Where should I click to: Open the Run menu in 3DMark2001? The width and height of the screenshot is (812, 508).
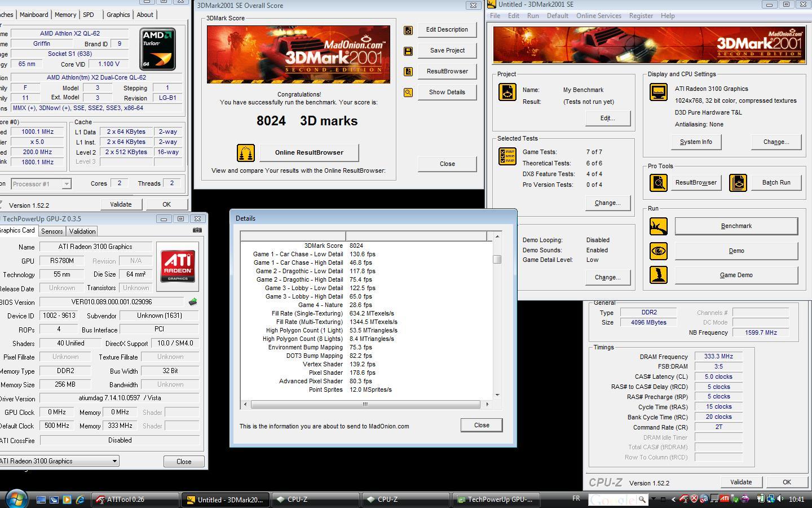pos(533,16)
